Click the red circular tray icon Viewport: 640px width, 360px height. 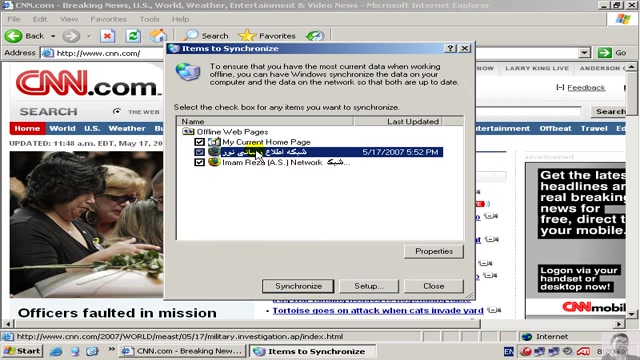pyautogui.click(x=526, y=351)
